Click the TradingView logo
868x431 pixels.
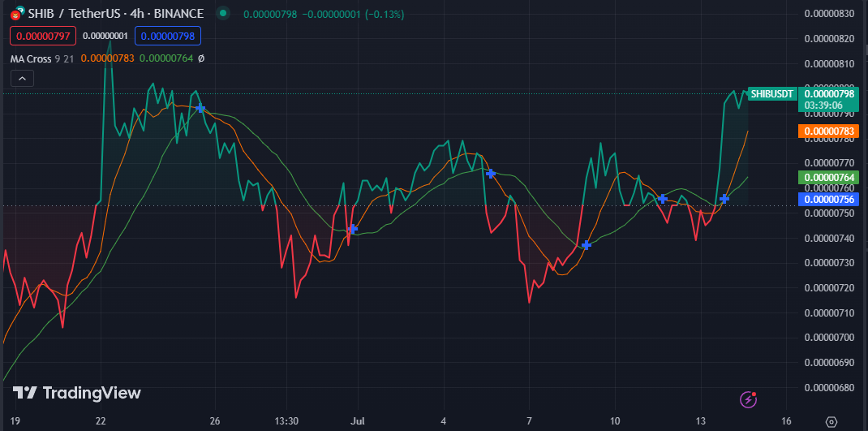tap(77, 393)
